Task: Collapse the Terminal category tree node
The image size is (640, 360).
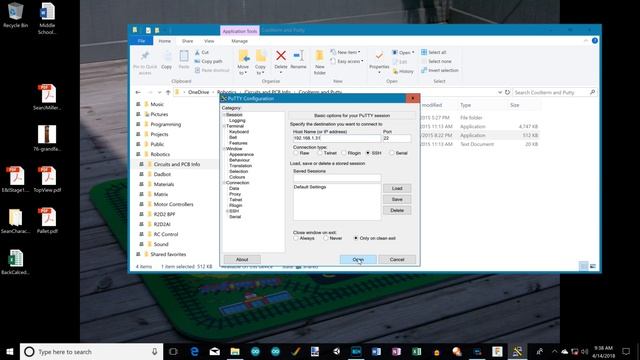Action: 224,126
